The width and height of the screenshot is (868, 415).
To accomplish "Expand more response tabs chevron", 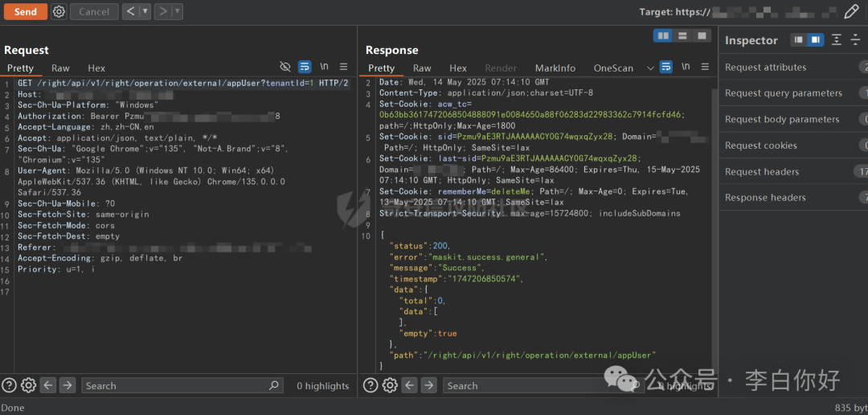I will 650,68.
